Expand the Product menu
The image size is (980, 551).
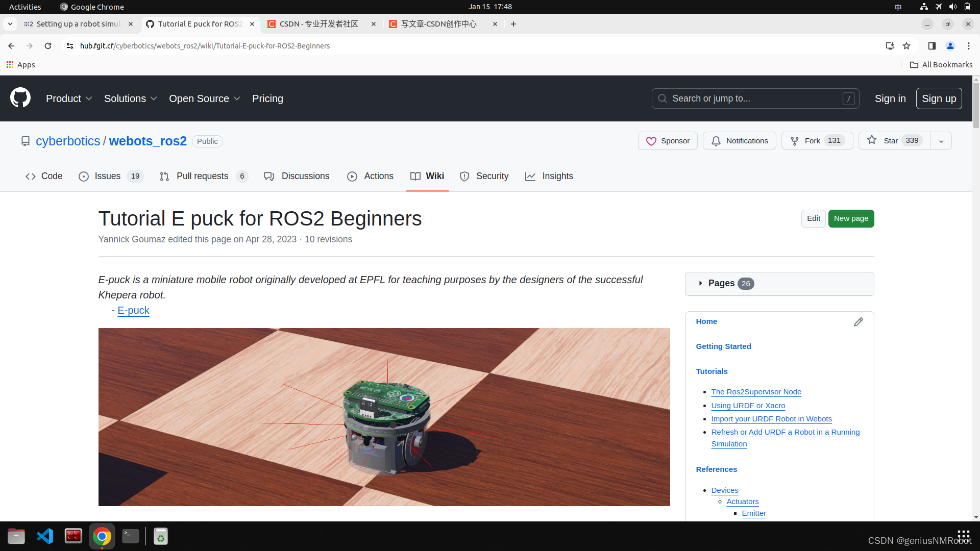[x=69, y=98]
